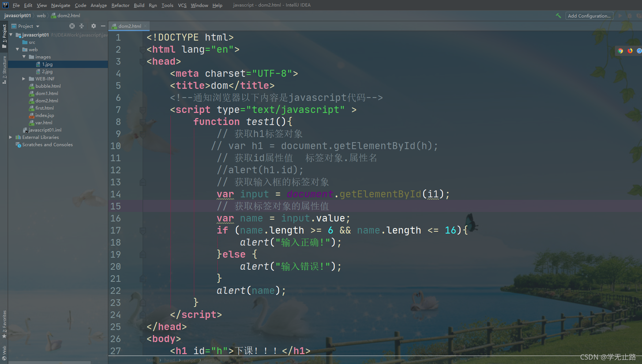Close the dom2.html editor tab

click(x=145, y=26)
